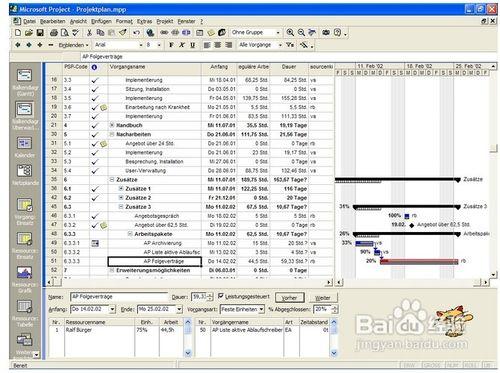Run the spelling check

click(76, 33)
